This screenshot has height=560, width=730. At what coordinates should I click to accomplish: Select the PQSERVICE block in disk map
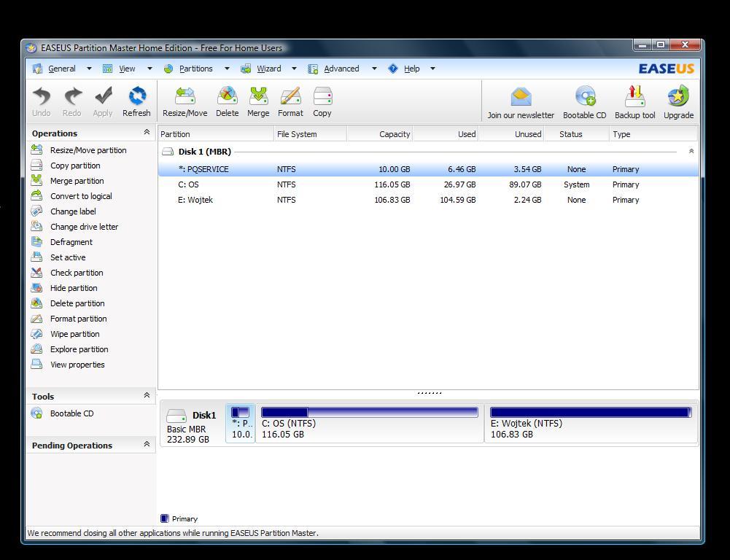241,423
